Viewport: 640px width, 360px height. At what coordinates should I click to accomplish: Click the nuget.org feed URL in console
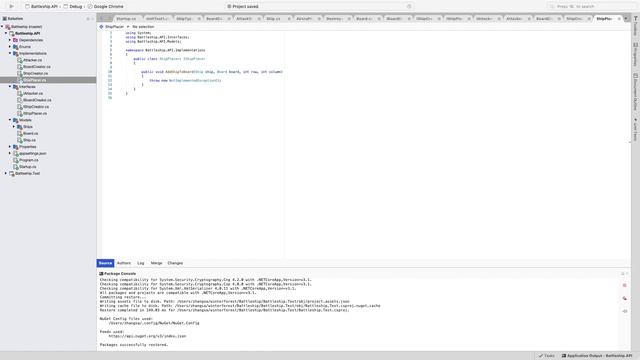(x=147, y=336)
